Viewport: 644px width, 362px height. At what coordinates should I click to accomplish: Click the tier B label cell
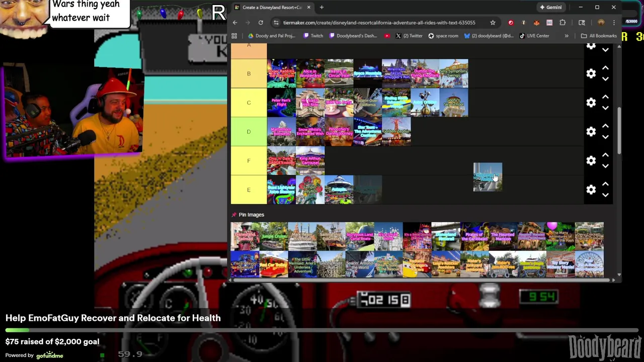click(249, 73)
